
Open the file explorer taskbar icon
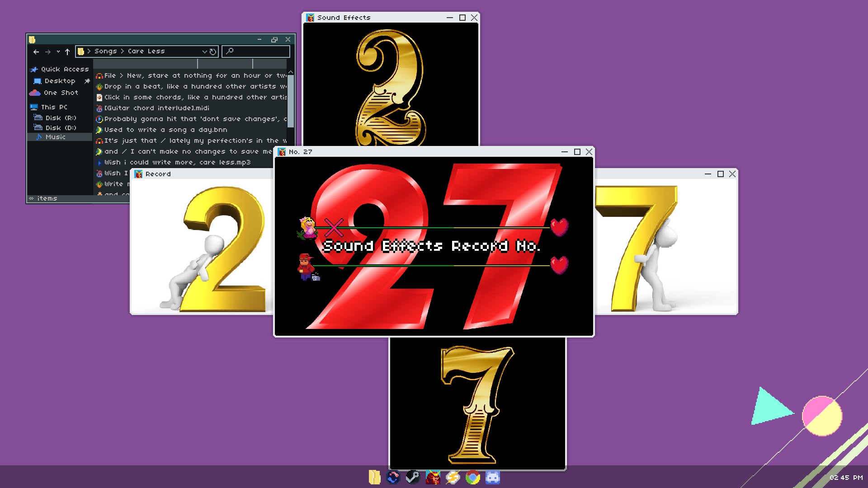tap(374, 477)
